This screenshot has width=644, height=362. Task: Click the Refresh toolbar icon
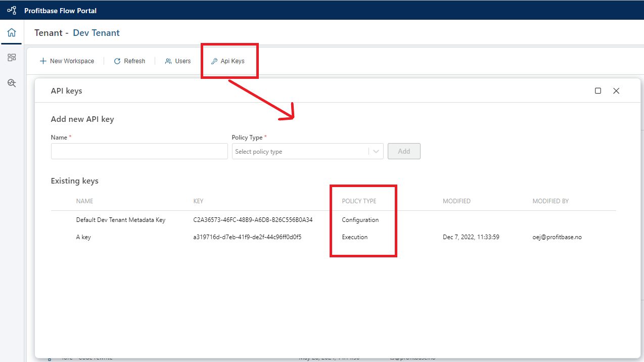pyautogui.click(x=117, y=61)
